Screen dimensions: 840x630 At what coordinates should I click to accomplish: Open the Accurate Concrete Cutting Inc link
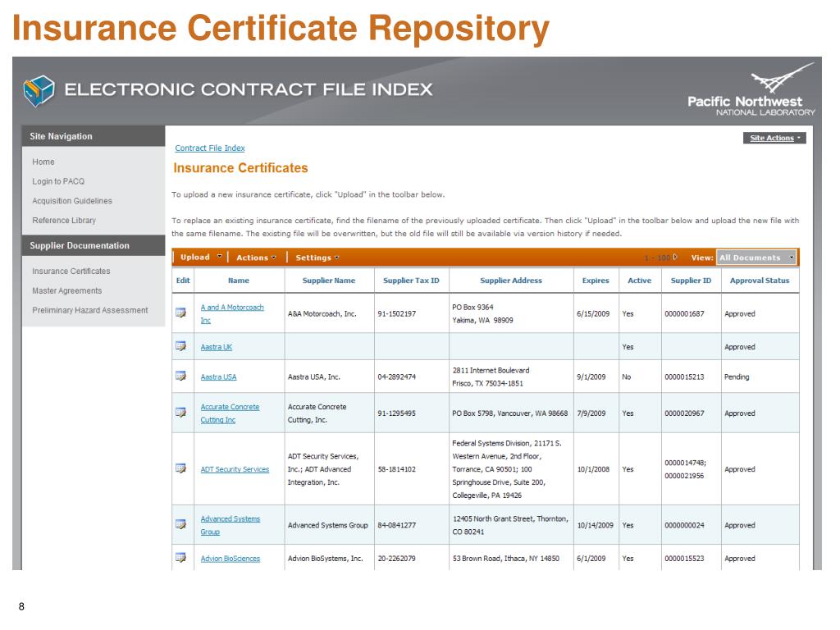(x=230, y=413)
